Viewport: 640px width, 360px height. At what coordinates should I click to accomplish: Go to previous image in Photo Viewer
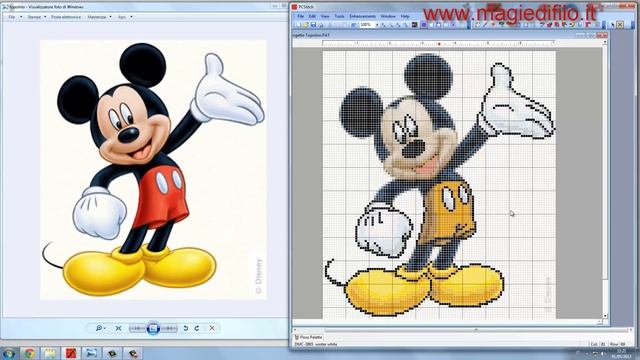click(x=137, y=328)
